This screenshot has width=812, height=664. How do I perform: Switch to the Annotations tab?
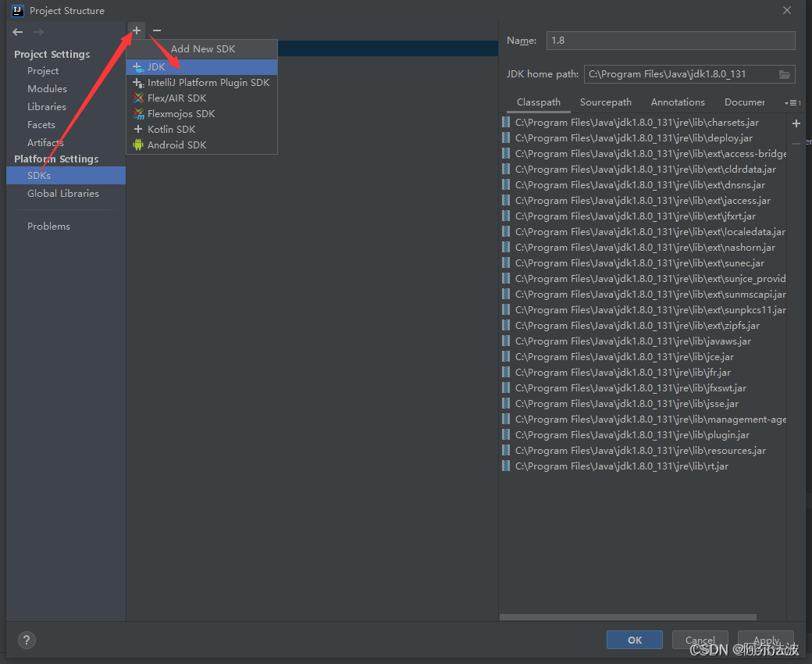677,102
